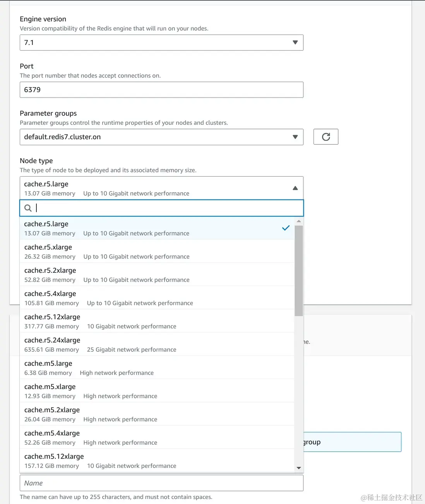The height and width of the screenshot is (504, 425).
Task: Open the Engine version 7.1 dropdown
Action: click(x=161, y=43)
